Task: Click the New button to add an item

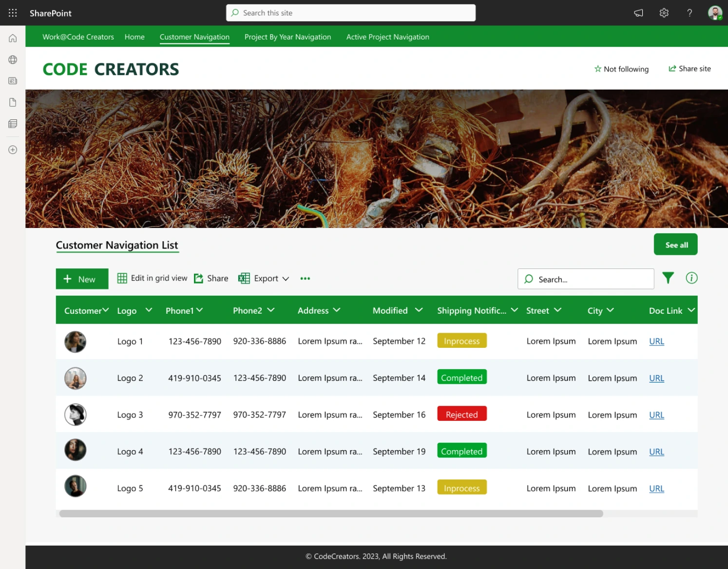Action: 81,279
